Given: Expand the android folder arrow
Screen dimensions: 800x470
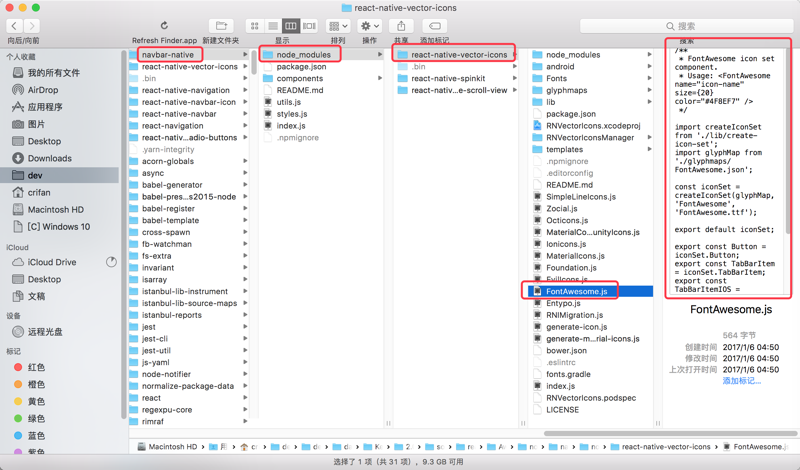Looking at the screenshot, I should coord(649,66).
